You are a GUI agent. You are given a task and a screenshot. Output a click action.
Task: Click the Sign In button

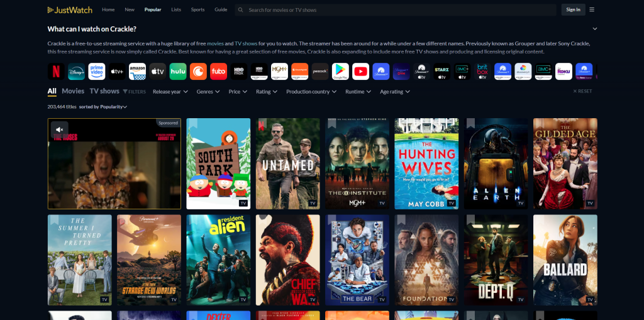tap(573, 10)
